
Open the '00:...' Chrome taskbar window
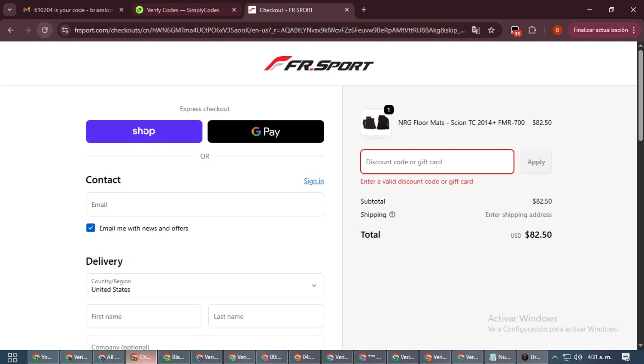pos(272,357)
